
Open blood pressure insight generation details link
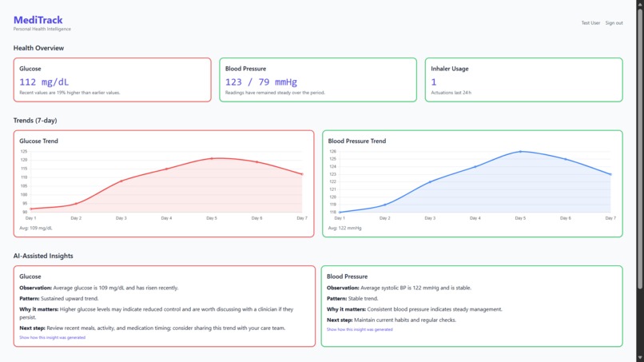point(360,329)
